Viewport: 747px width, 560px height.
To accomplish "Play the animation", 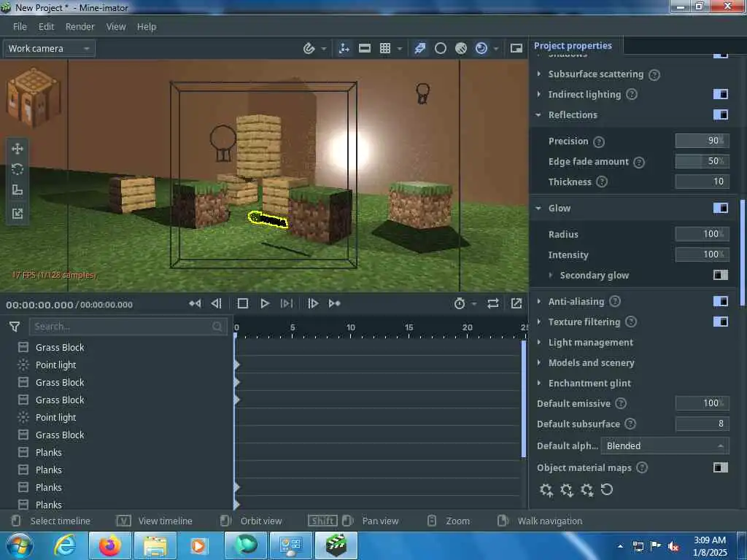I will [265, 303].
